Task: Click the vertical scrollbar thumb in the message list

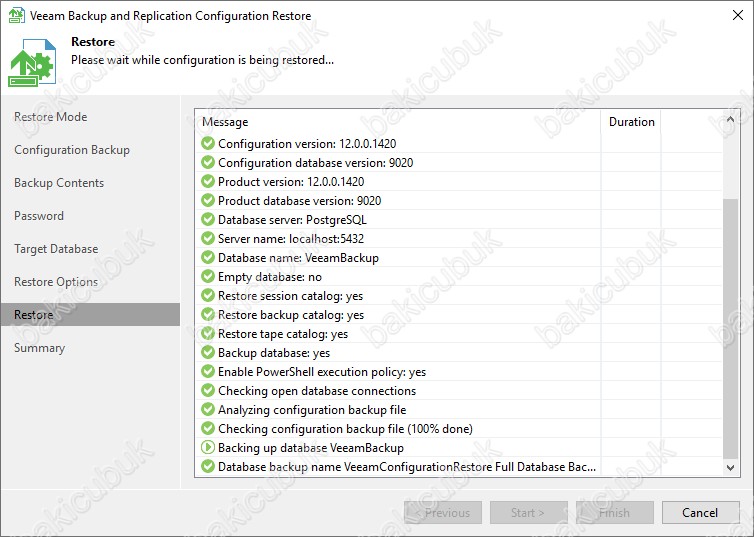Action: coord(730,328)
